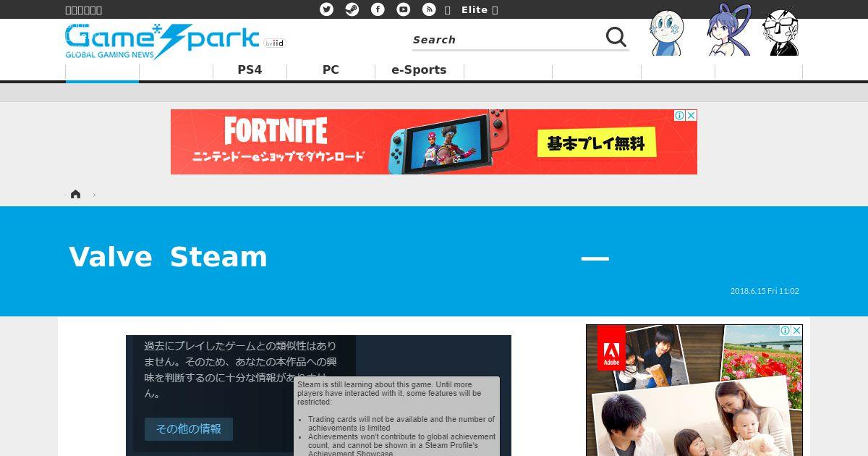This screenshot has width=868, height=456.
Task: Click the Fortnite ad info icon
Action: pyautogui.click(x=680, y=115)
